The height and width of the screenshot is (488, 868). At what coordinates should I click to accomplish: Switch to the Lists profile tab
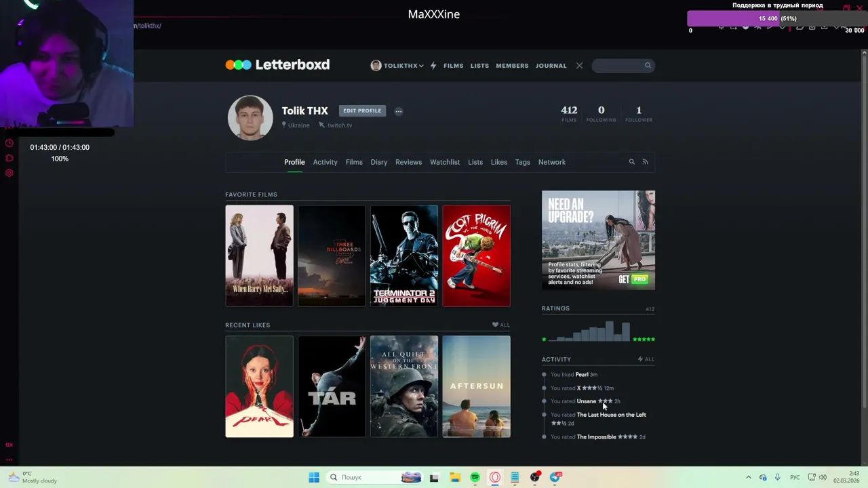475,162
